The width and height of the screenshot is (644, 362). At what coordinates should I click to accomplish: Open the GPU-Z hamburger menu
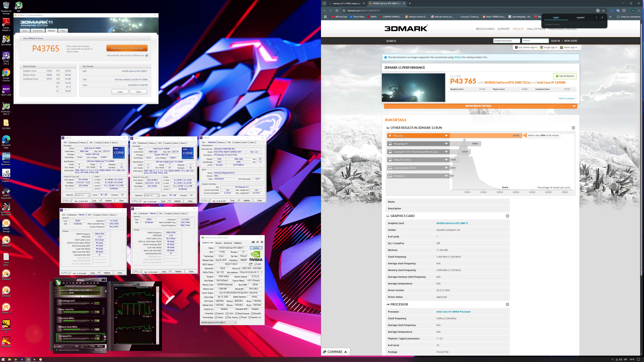(x=262, y=242)
